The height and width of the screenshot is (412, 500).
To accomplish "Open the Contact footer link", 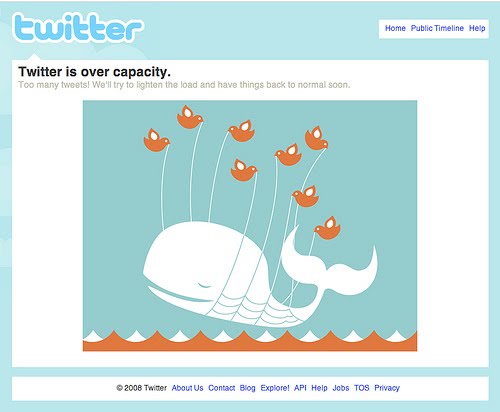I will (222, 388).
